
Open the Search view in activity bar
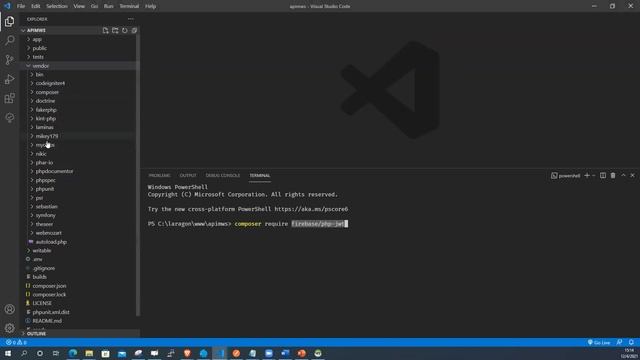9,40
